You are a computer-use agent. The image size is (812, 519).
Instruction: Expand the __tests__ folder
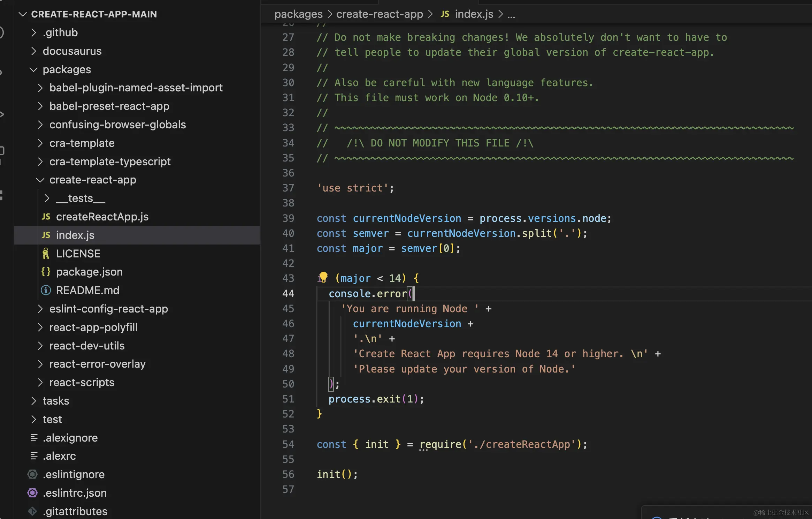[x=47, y=198]
